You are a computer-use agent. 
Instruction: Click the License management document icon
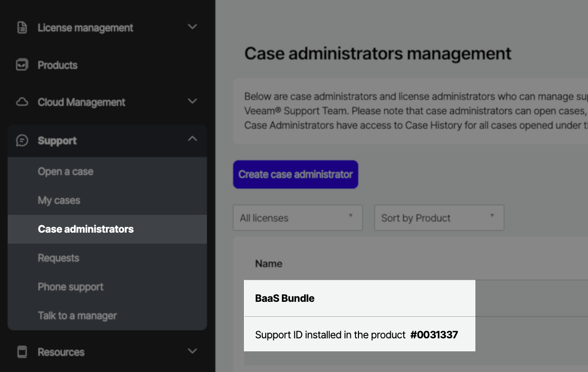(22, 27)
